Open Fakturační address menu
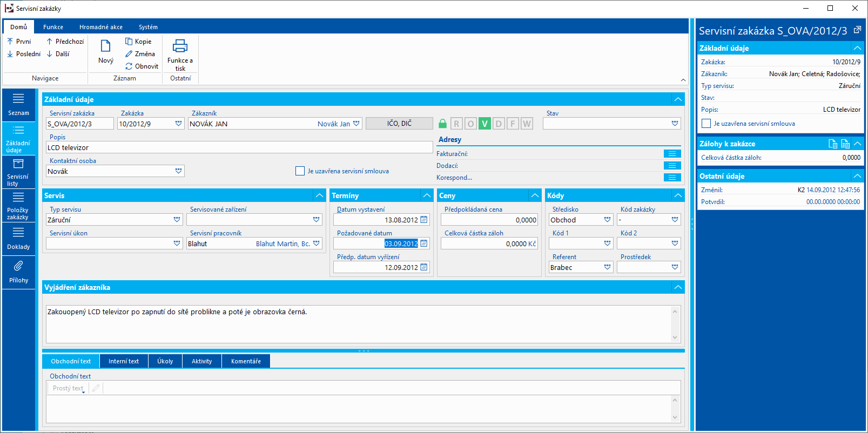Image resolution: width=868 pixels, height=433 pixels. [x=672, y=154]
